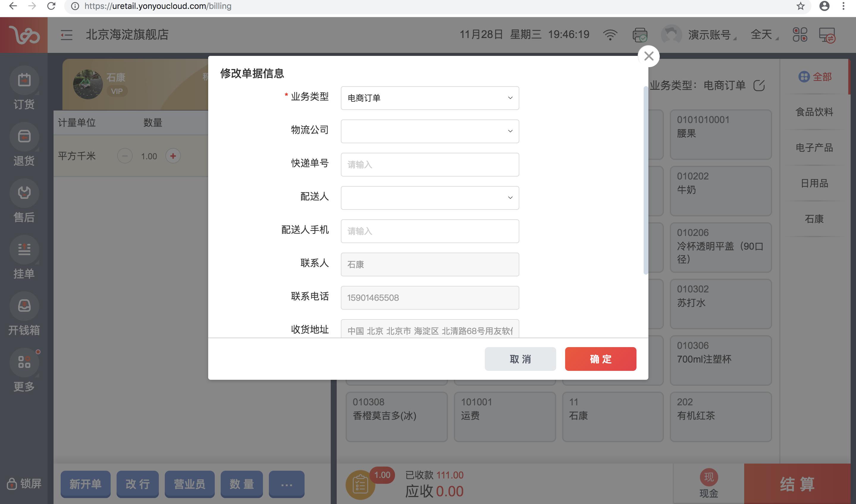Click the 退货 returns sidebar icon
The width and height of the screenshot is (856, 504).
pos(24,137)
